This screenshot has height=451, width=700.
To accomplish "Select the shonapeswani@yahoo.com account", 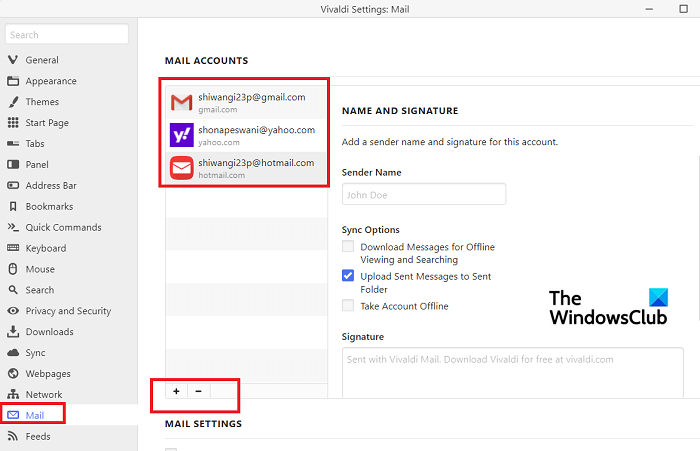I will point(246,135).
